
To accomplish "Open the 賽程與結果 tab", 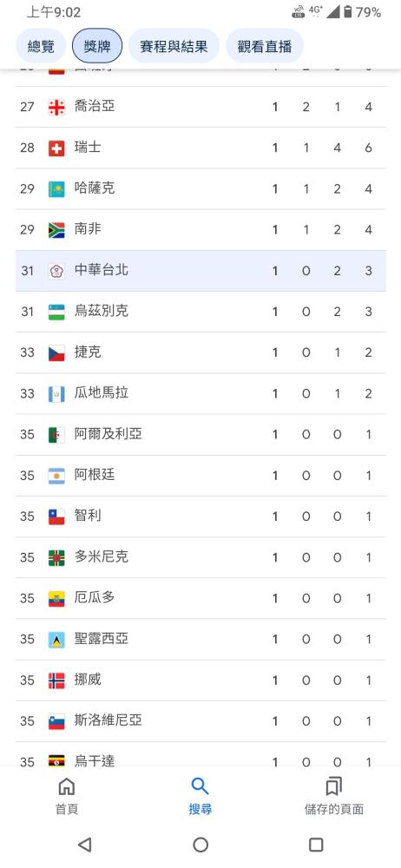I will pyautogui.click(x=174, y=46).
